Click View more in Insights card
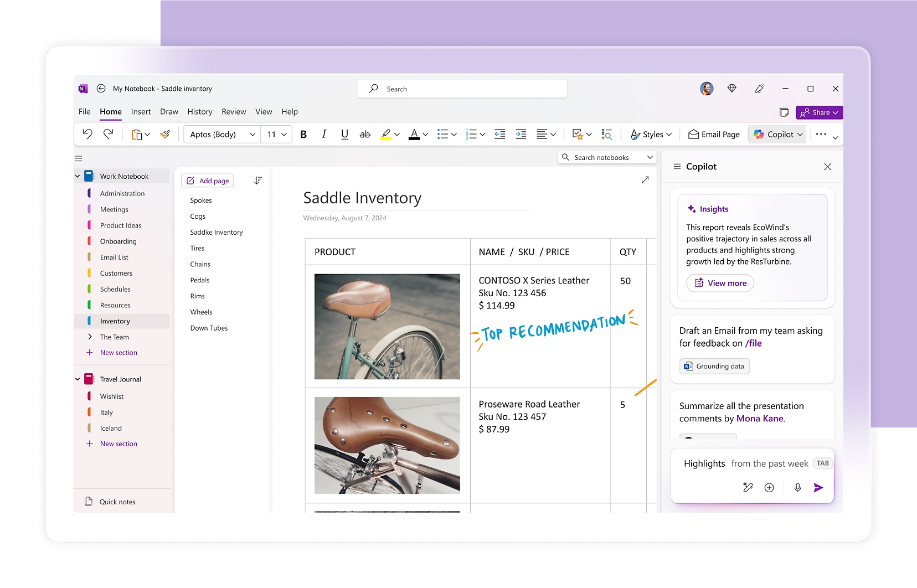917x588 pixels. tap(719, 283)
